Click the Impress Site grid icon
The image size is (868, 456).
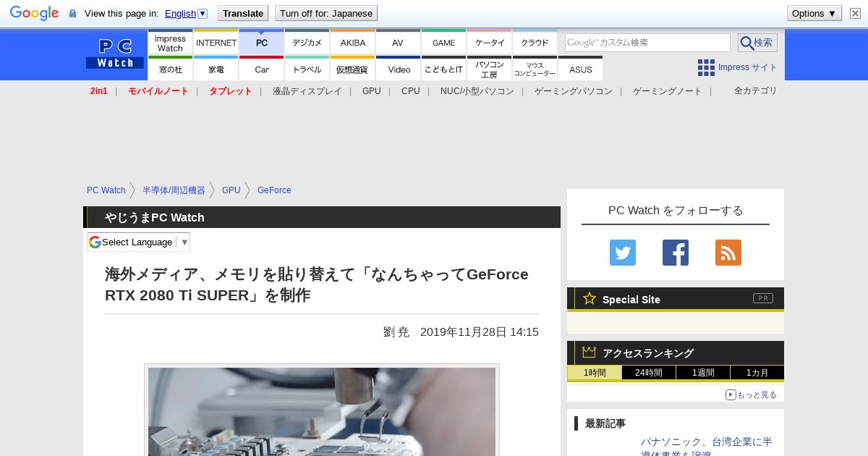[x=706, y=67]
